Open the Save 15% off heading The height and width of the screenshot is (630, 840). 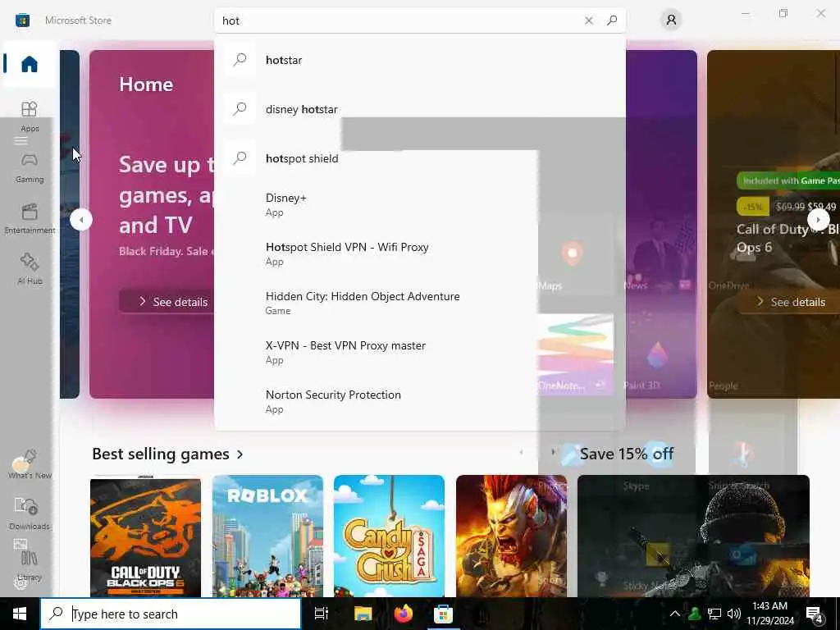click(626, 454)
